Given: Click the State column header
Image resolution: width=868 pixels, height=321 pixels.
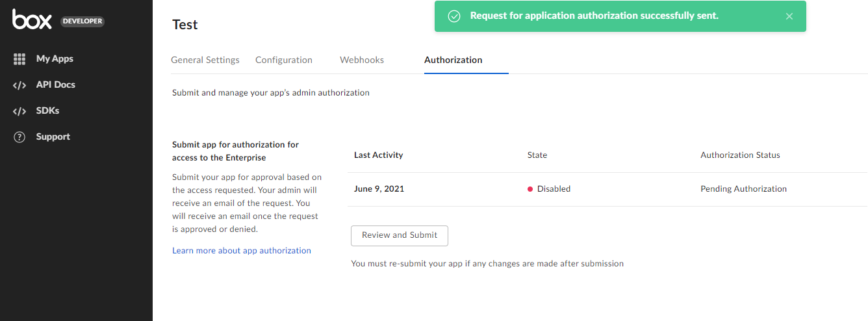Looking at the screenshot, I should pos(537,155).
